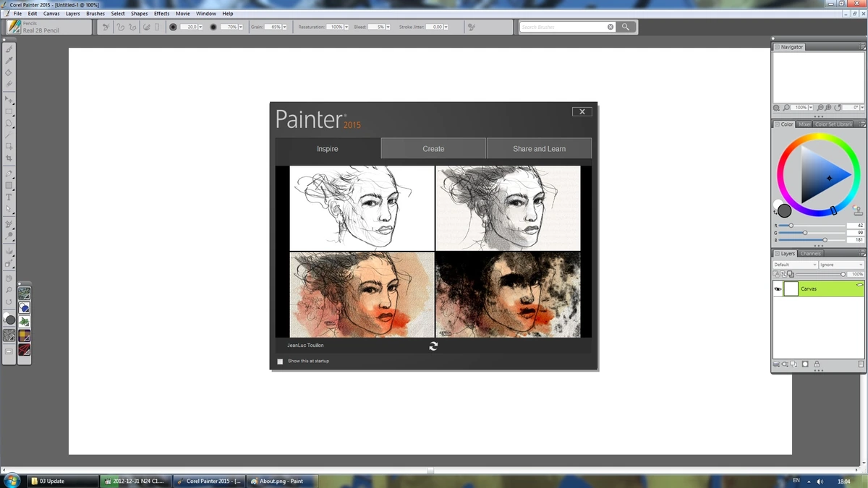This screenshot has height=488, width=868.
Task: Switch to the Create tab
Action: [x=433, y=149]
